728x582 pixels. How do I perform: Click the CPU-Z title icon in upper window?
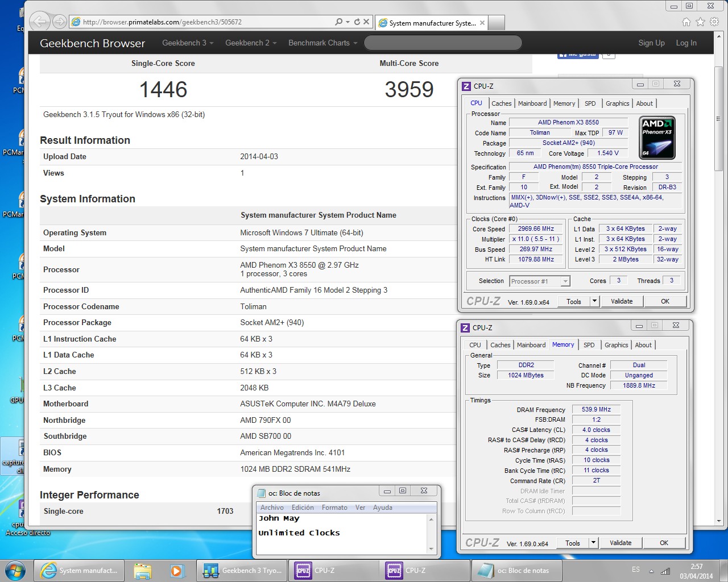tap(466, 86)
